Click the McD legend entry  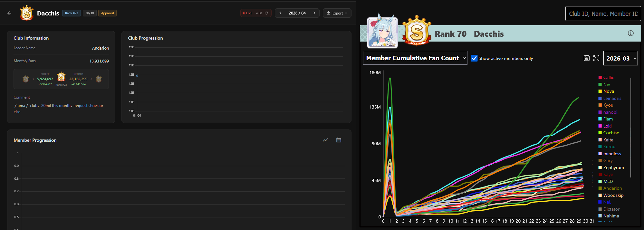pos(605,181)
